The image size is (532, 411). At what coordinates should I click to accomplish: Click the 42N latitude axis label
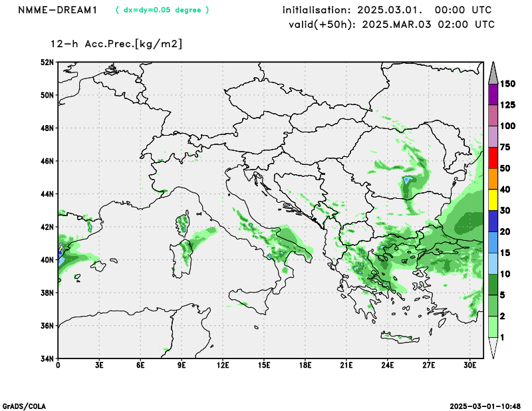[x=47, y=227]
